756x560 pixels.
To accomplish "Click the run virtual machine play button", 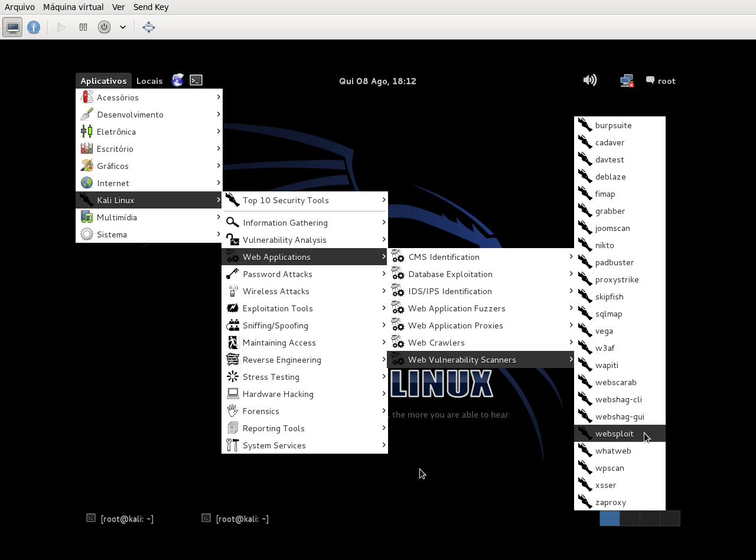I will (x=61, y=27).
